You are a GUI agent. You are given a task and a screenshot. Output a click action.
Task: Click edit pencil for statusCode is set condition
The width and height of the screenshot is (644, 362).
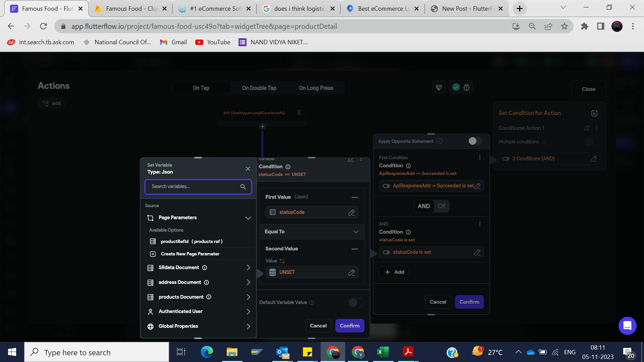click(x=477, y=252)
